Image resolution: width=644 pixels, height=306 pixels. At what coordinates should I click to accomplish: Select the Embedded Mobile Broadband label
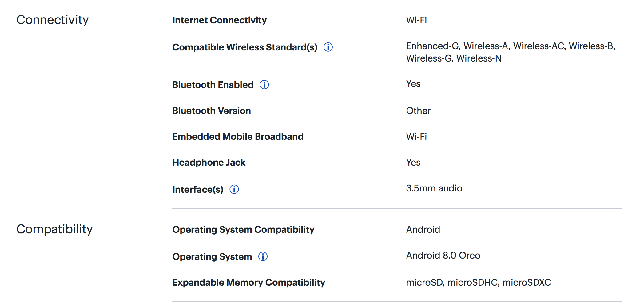pos(238,137)
